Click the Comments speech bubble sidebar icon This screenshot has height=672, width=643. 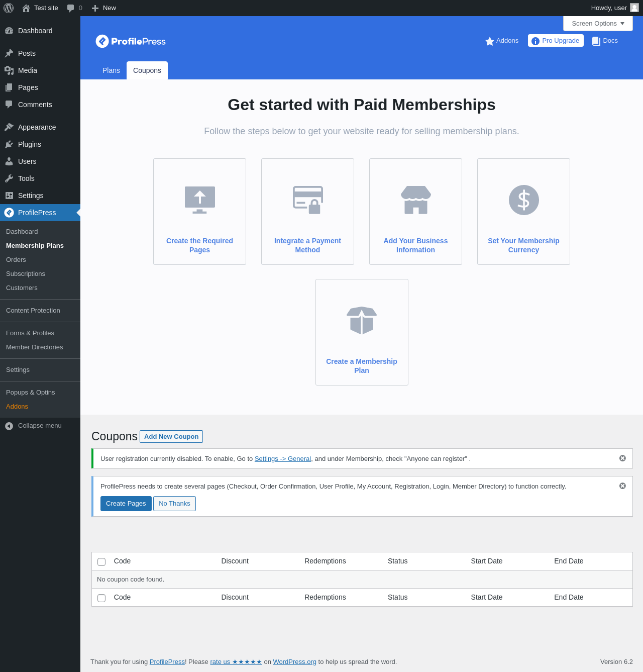point(9,105)
